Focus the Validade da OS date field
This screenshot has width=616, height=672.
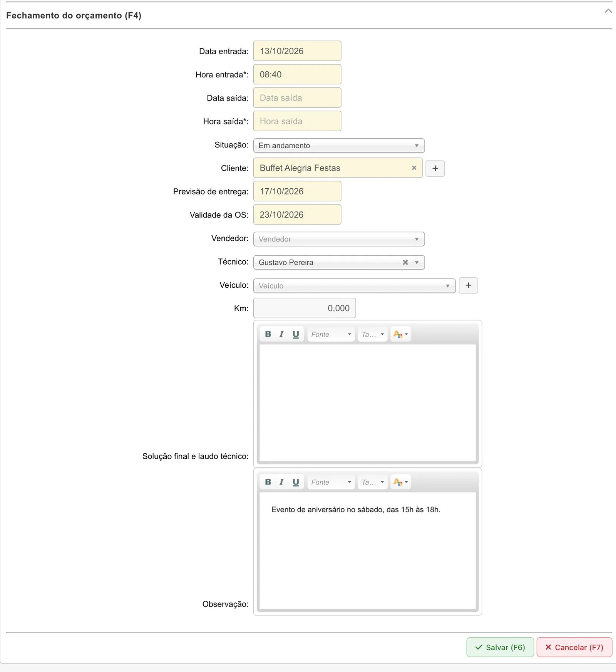(297, 215)
